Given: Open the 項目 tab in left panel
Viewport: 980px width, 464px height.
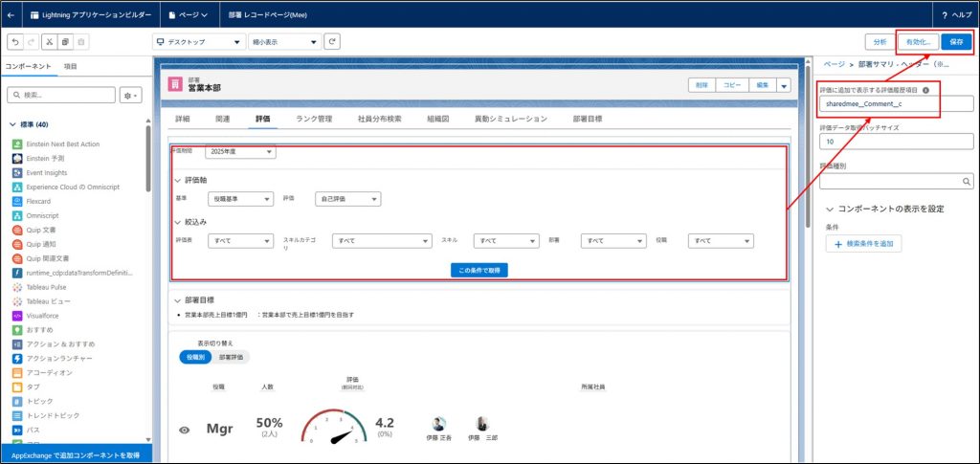Looking at the screenshot, I should click(x=71, y=66).
